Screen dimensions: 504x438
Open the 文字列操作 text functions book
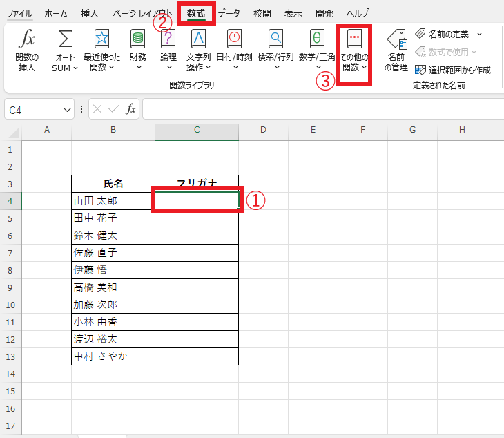(198, 38)
